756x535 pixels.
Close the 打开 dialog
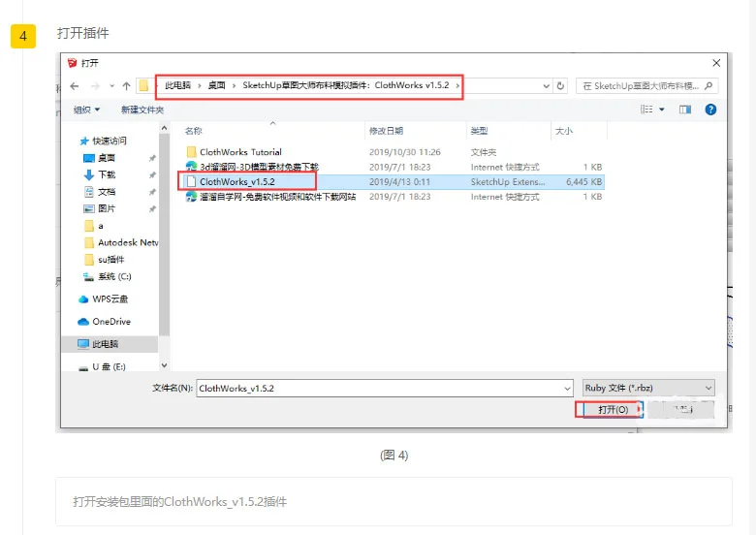click(716, 63)
